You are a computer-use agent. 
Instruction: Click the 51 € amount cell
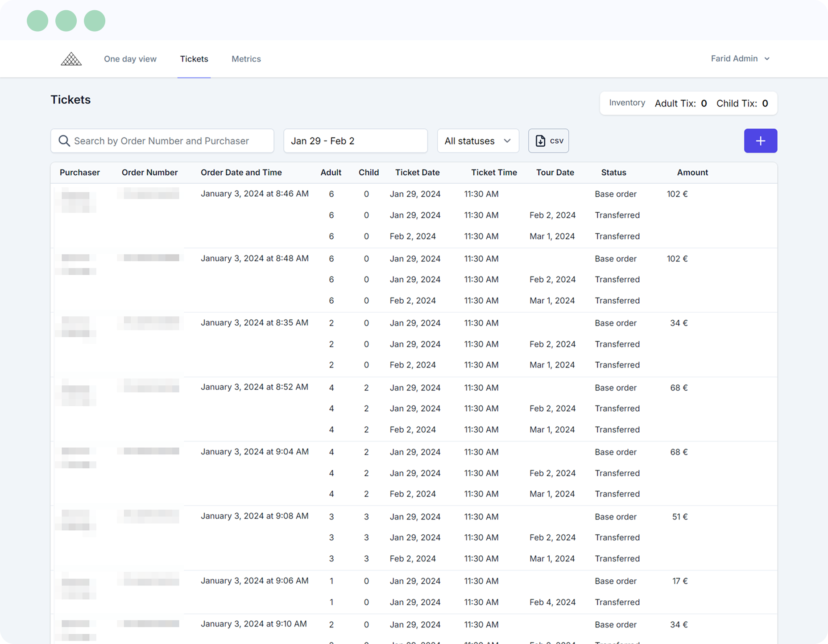tap(680, 516)
